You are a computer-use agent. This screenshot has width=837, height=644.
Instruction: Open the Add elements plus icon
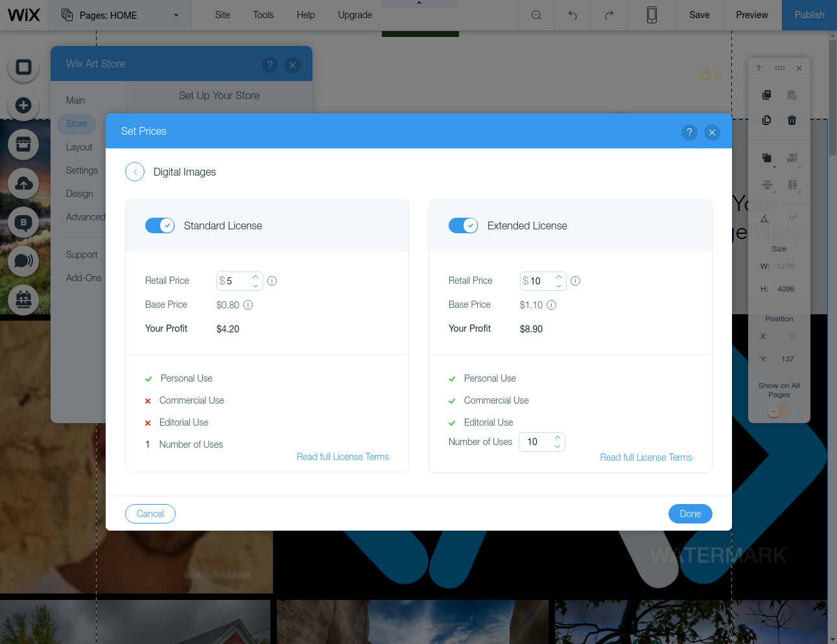(x=23, y=106)
